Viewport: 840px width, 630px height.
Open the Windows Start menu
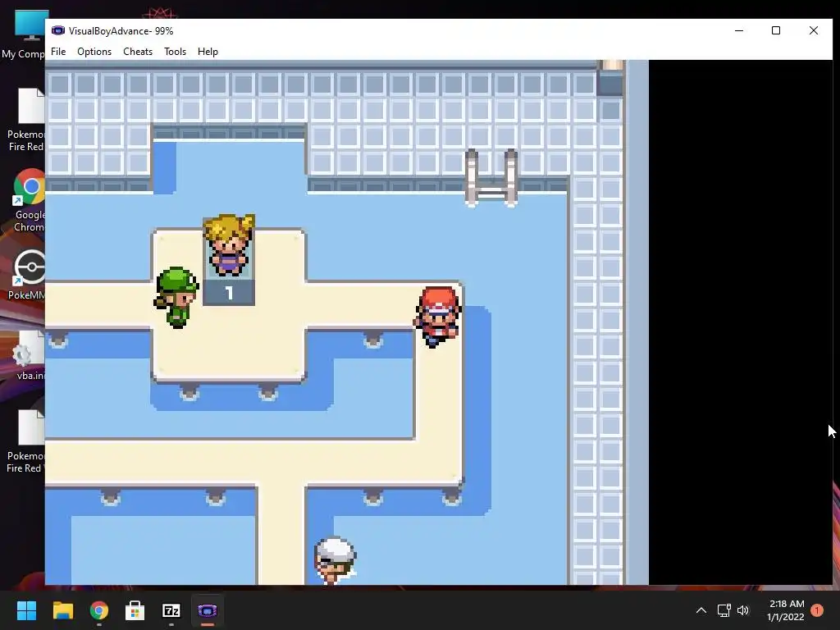click(x=26, y=610)
